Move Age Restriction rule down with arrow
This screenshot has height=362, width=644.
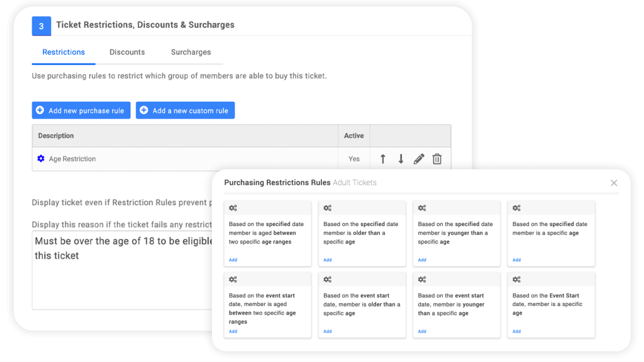[x=401, y=159]
